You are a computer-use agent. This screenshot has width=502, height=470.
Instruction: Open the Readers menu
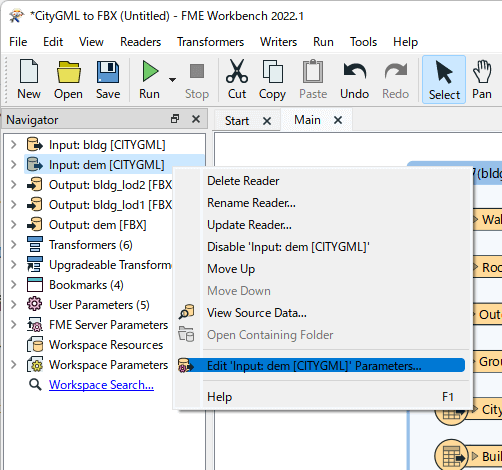pos(140,42)
